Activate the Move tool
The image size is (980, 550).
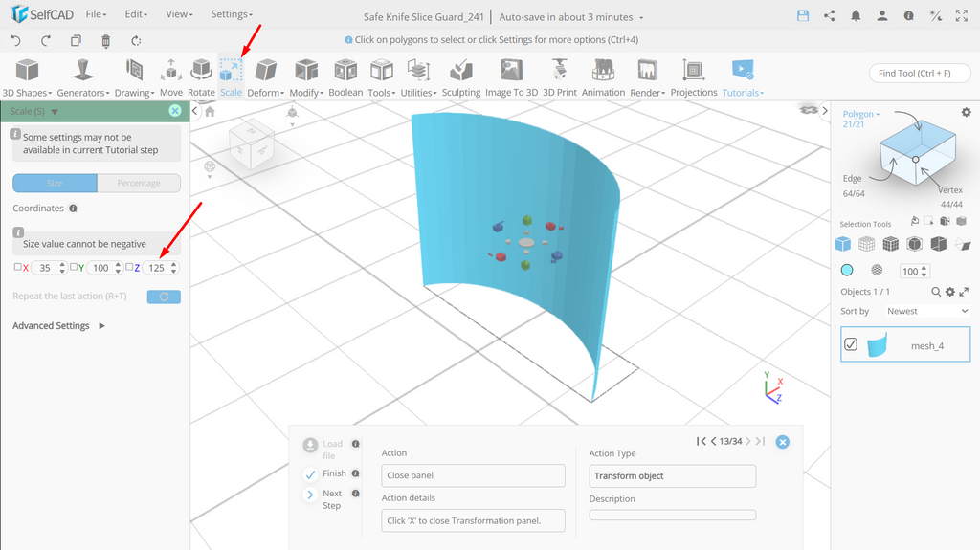[170, 77]
